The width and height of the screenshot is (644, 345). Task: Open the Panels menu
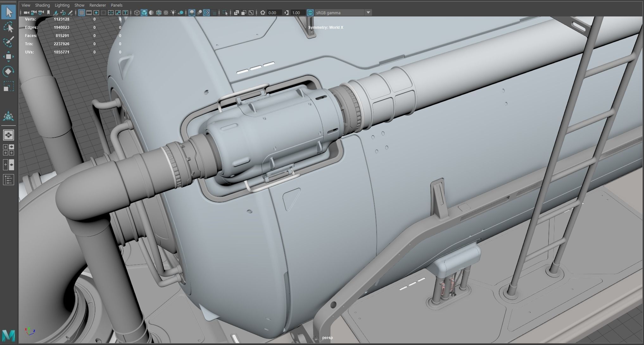click(117, 5)
